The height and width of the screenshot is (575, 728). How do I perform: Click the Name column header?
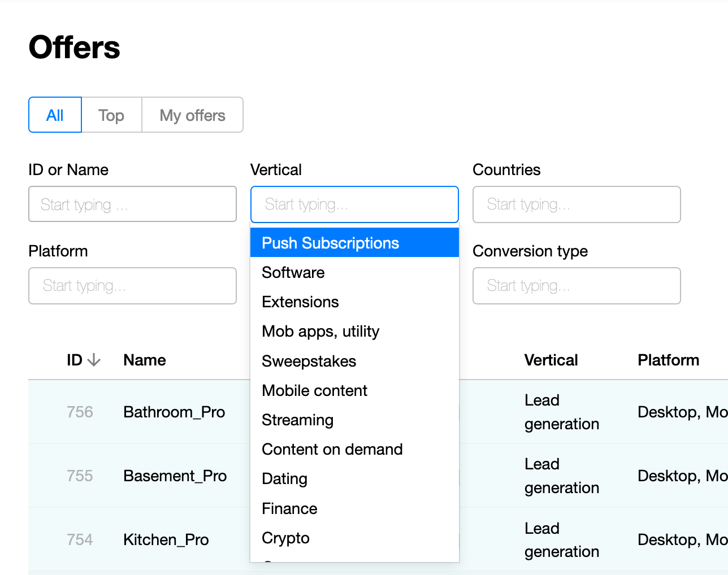pyautogui.click(x=145, y=360)
